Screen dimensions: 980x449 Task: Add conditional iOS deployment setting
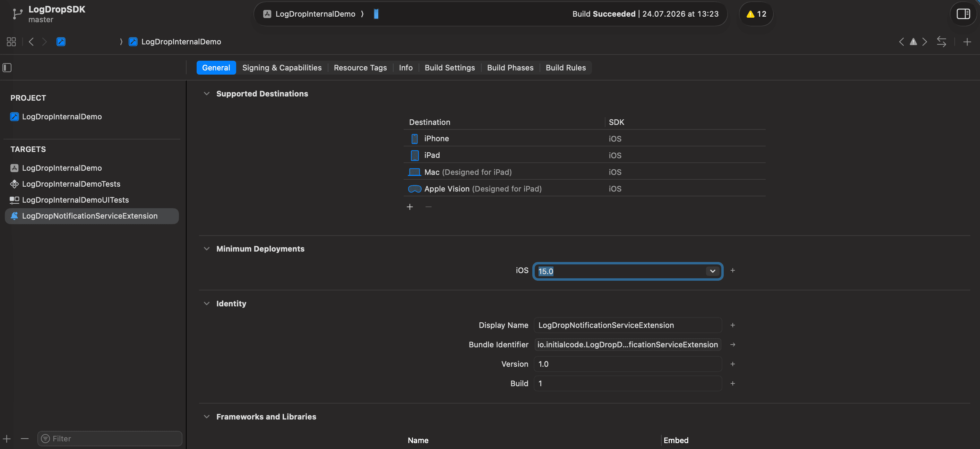(x=733, y=270)
